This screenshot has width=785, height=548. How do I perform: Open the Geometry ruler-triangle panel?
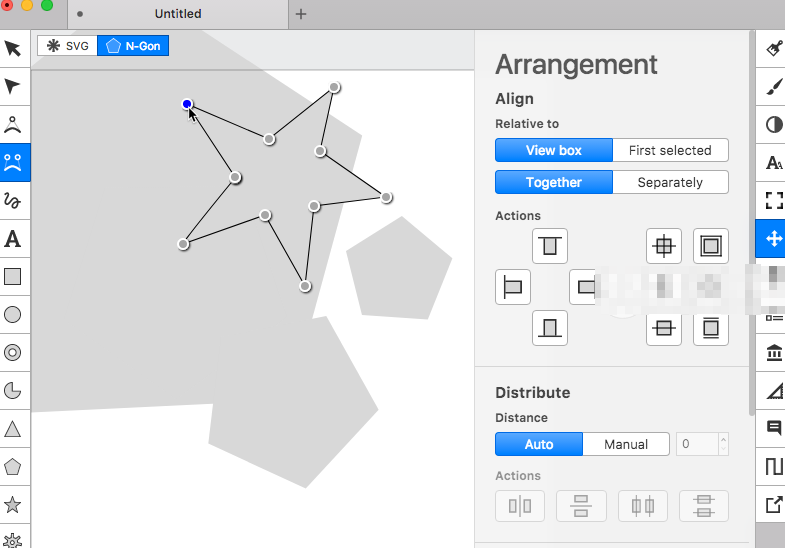pos(773,391)
